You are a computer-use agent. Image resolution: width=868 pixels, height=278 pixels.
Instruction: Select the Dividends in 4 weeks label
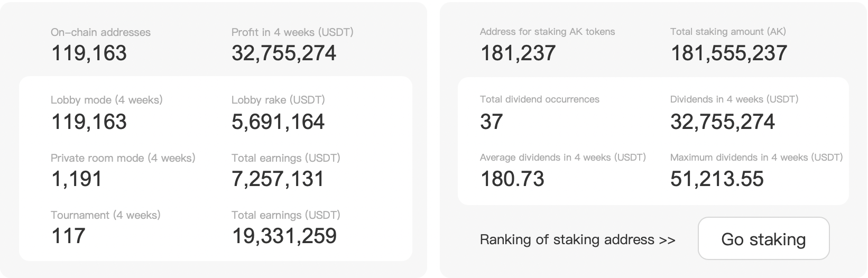pyautogui.click(x=734, y=99)
